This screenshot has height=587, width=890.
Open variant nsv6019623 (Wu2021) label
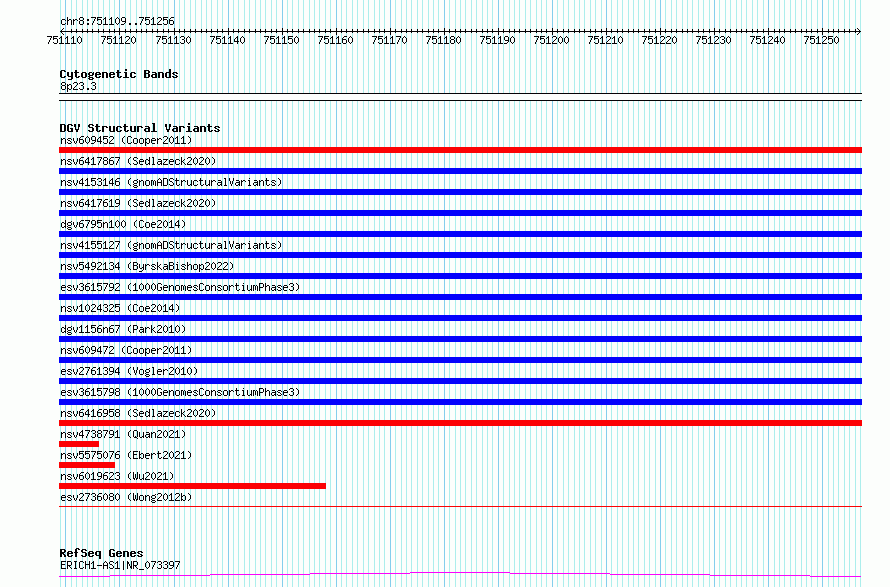[x=117, y=476]
